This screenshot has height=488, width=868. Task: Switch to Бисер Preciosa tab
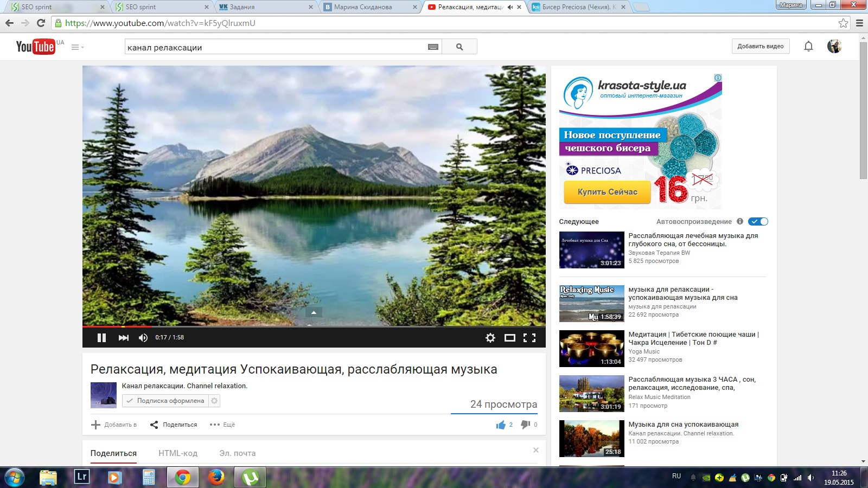coord(578,7)
